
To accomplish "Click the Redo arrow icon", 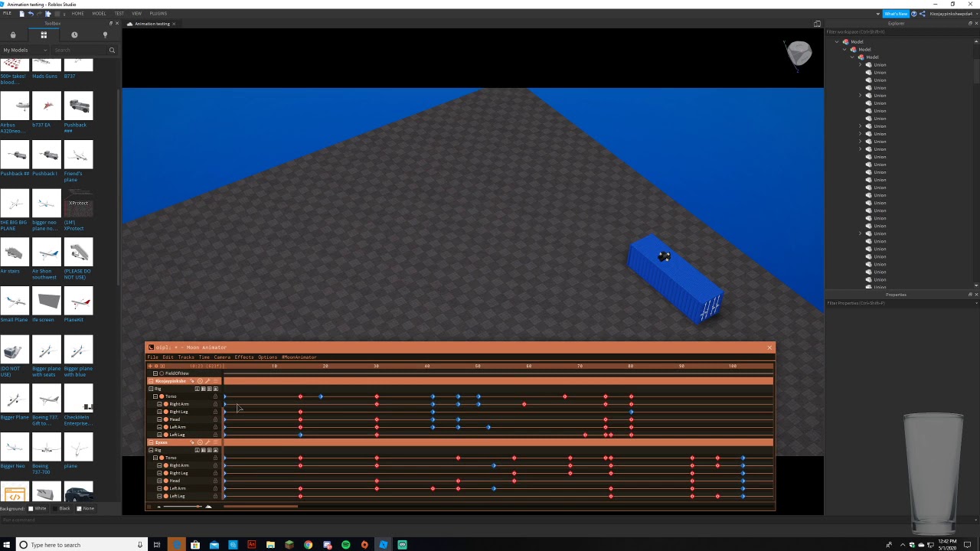I will (x=39, y=14).
